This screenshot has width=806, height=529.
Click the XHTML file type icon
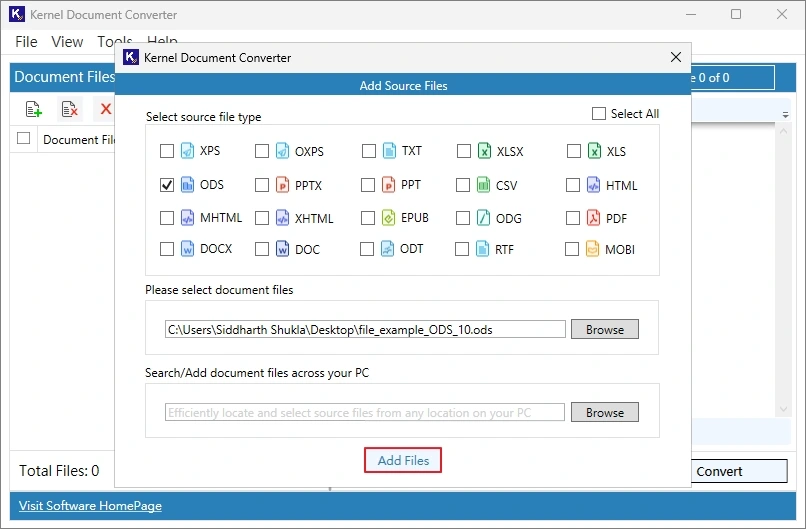click(x=282, y=218)
